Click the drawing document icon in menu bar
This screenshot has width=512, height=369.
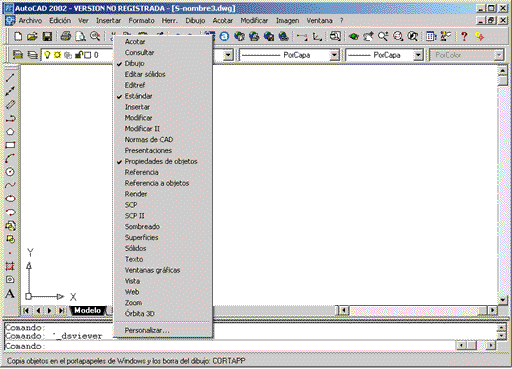point(10,21)
